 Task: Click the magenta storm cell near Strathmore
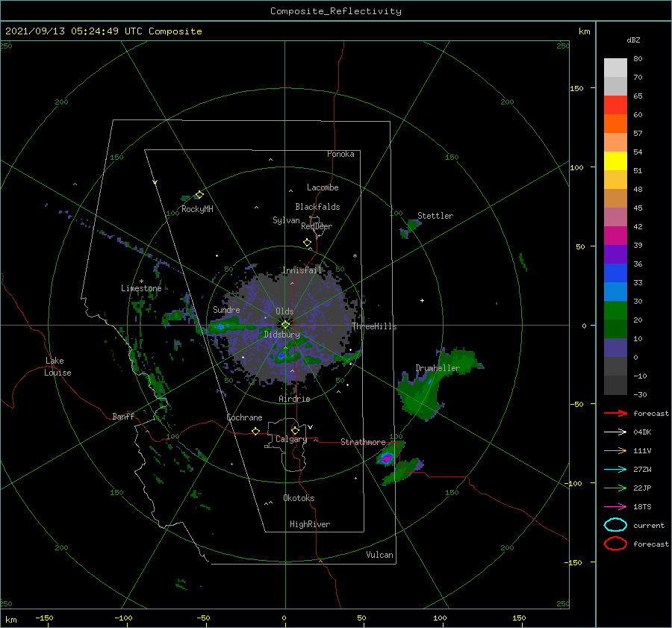(387, 458)
